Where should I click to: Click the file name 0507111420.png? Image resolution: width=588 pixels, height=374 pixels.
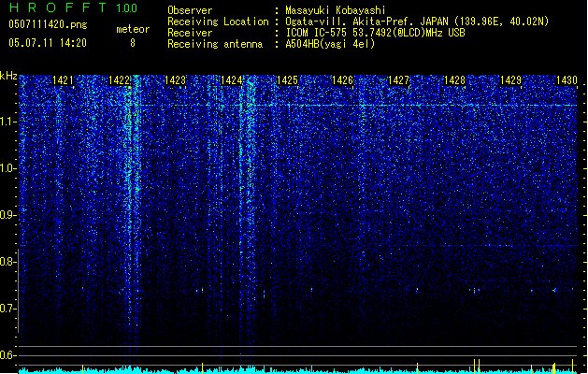click(x=48, y=25)
